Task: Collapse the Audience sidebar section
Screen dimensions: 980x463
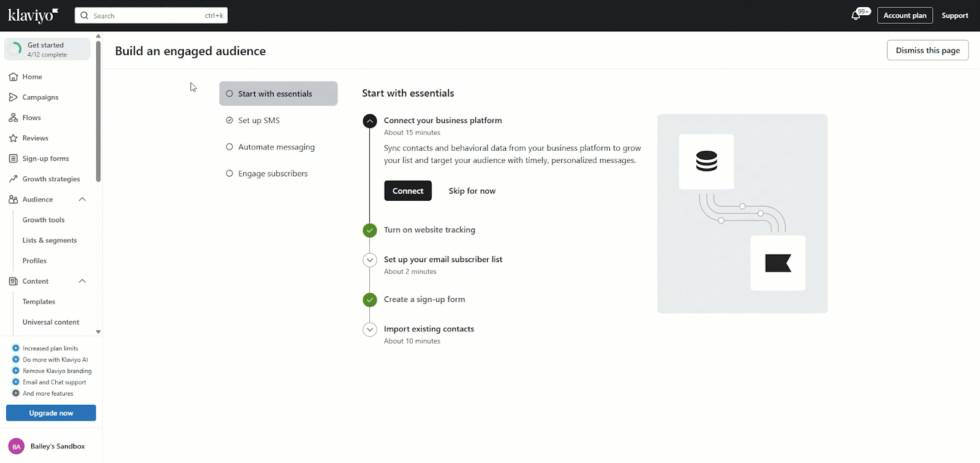Action: coord(82,200)
